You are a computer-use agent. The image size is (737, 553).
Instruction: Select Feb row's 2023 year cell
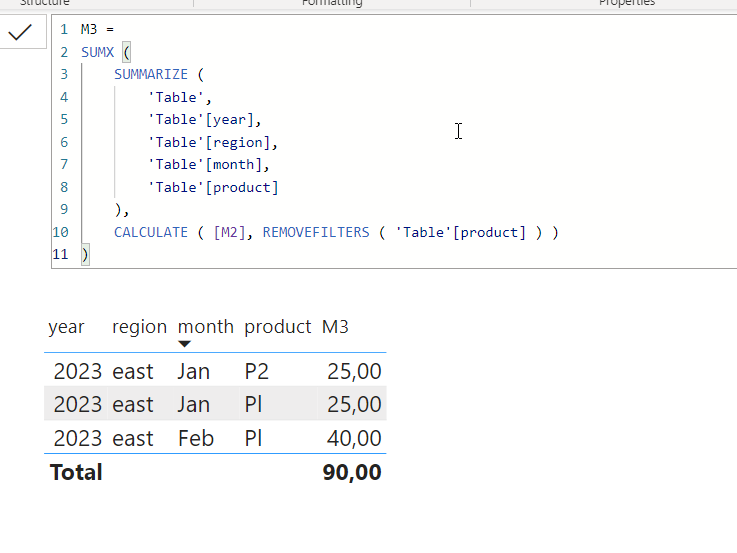click(78, 438)
